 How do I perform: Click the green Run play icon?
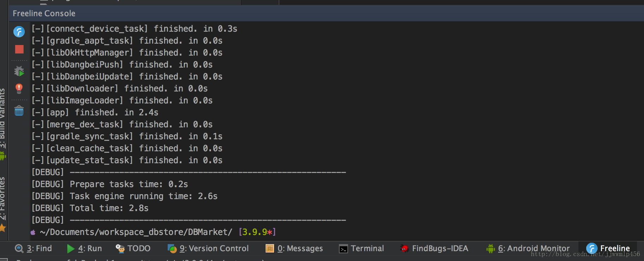click(x=70, y=249)
